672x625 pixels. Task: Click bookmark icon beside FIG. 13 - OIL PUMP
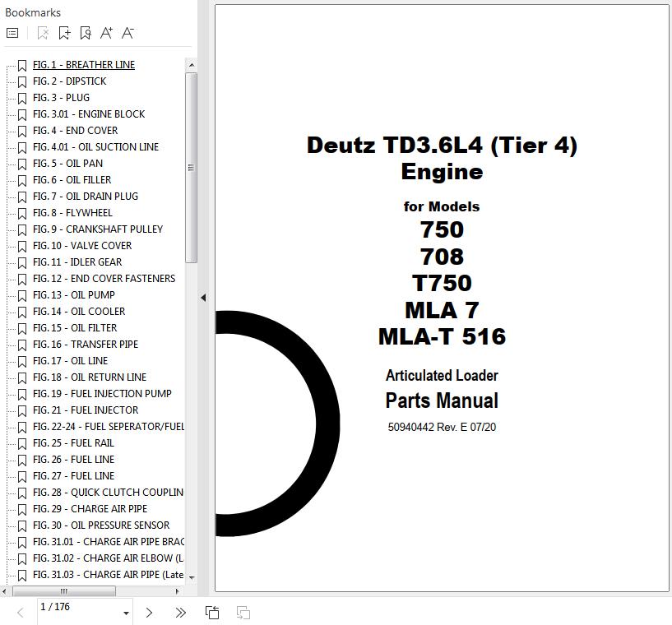(x=22, y=295)
